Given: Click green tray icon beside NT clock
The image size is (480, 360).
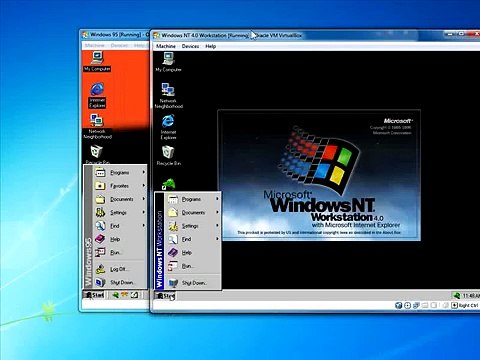Looking at the screenshot, I should (x=457, y=296).
